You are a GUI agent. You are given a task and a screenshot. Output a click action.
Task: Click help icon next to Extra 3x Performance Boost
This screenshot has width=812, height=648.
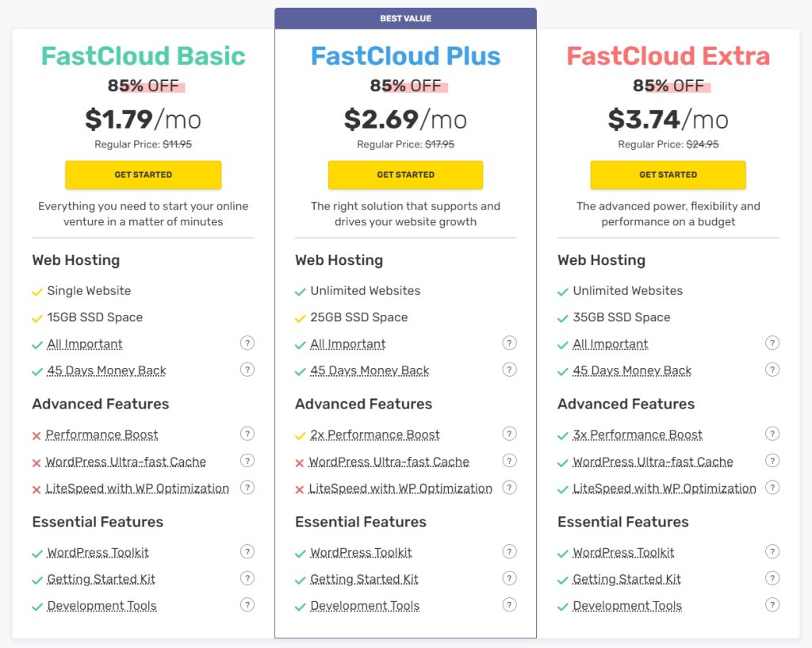click(x=772, y=434)
